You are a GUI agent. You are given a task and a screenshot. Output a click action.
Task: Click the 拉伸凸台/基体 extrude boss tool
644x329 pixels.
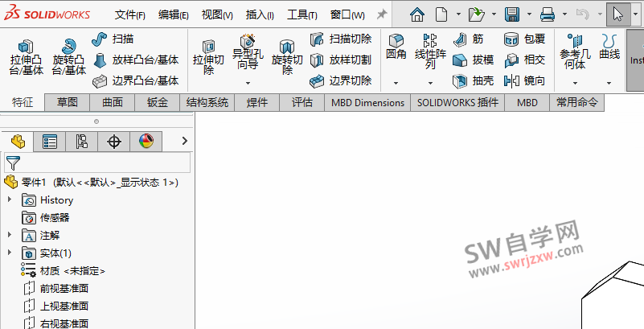coord(27,57)
